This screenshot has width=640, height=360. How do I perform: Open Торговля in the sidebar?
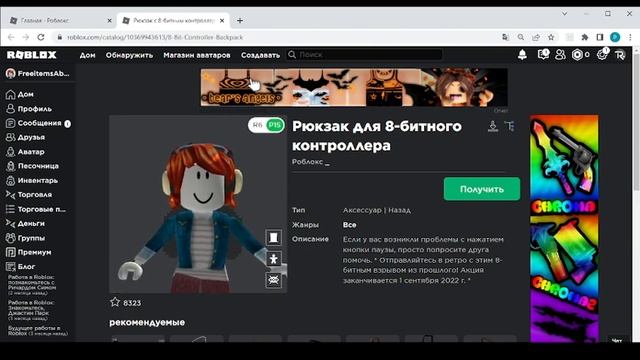(34, 195)
